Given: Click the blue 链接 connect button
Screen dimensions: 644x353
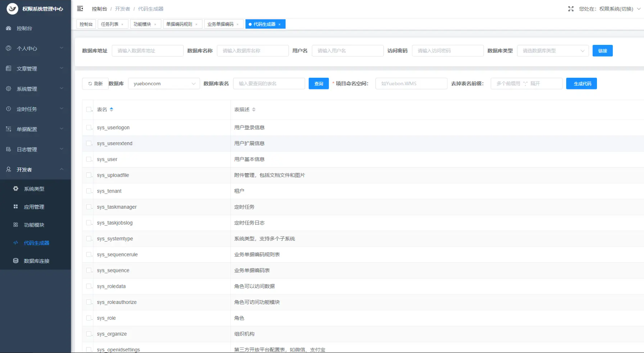Looking at the screenshot, I should (602, 51).
